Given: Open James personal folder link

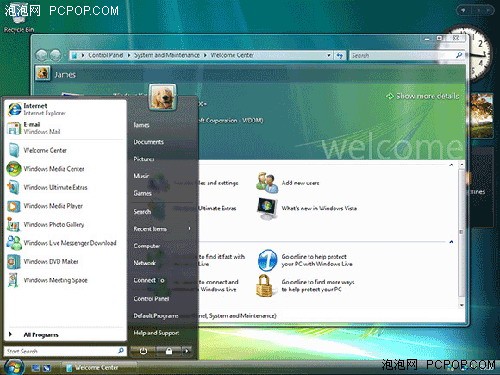Looking at the screenshot, I should (141, 125).
